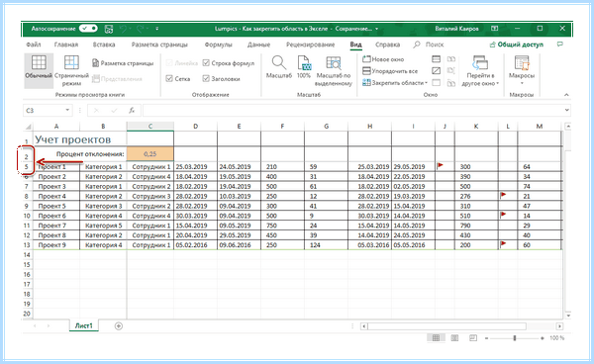Select cell with value 790

(476, 226)
